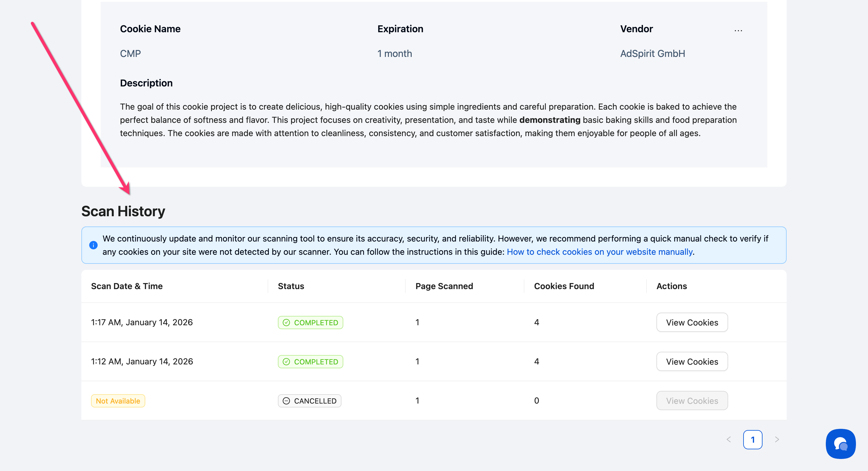
Task: Select page 1 in pagination
Action: pyautogui.click(x=753, y=439)
